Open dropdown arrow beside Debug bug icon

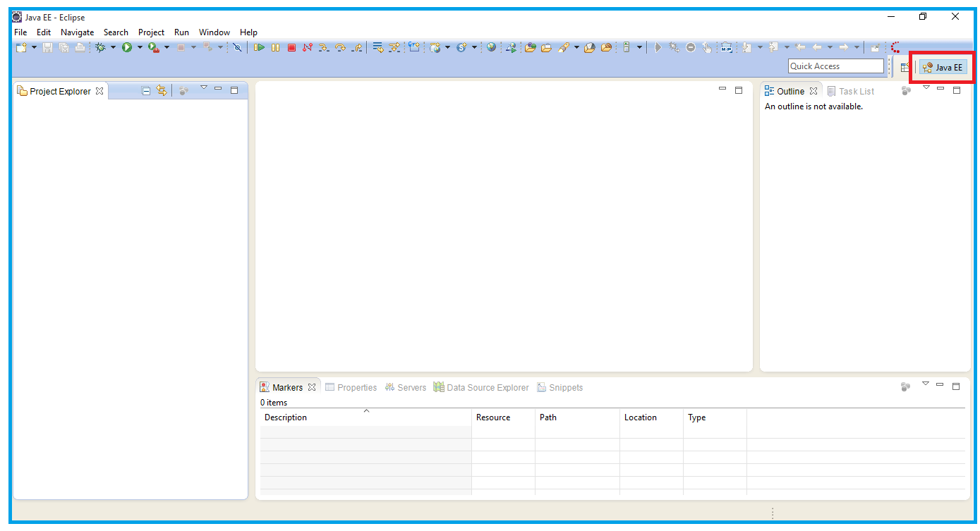click(113, 47)
